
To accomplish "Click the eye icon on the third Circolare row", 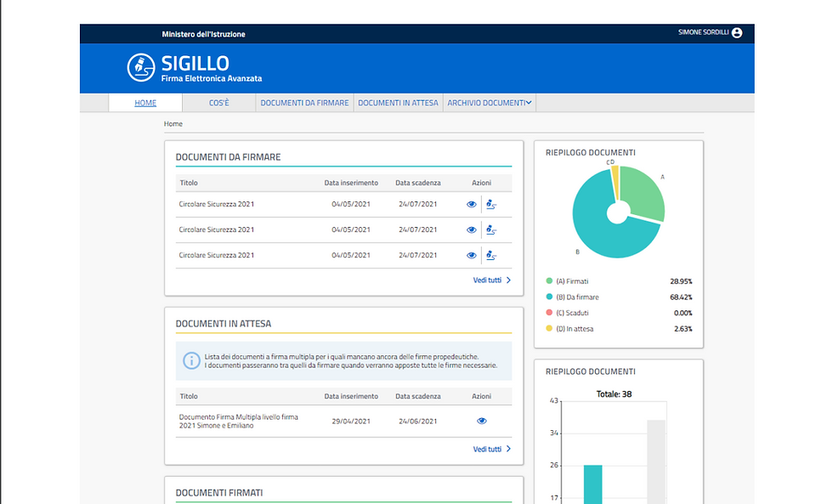I will (x=472, y=255).
